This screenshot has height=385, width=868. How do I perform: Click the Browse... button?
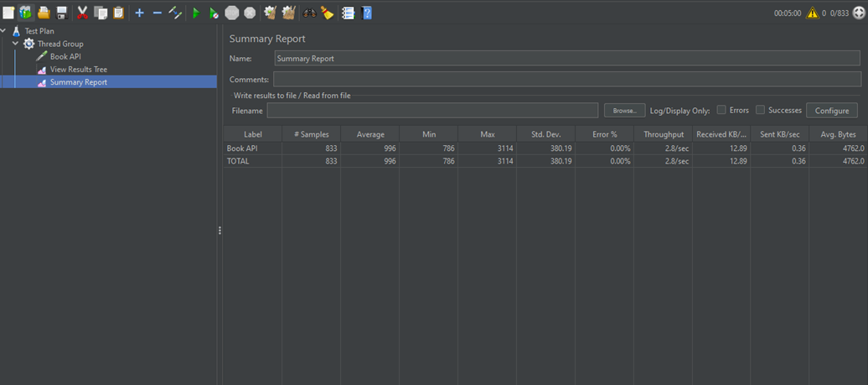(x=624, y=111)
